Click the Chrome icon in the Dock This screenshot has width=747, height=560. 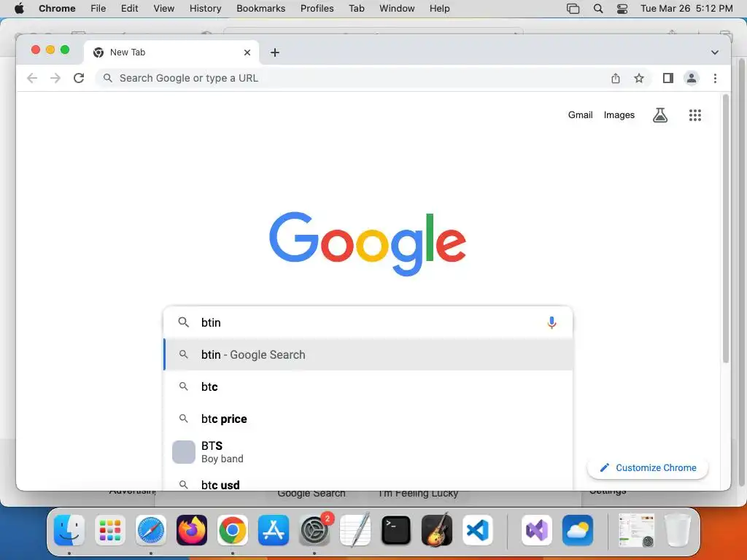[233, 530]
